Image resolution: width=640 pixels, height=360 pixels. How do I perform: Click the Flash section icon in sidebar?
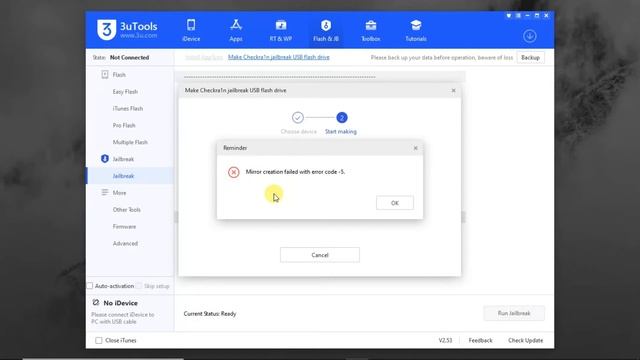105,74
